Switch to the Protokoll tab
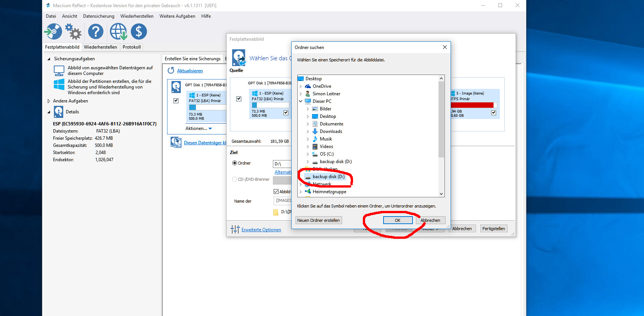This screenshot has width=644, height=316. (132, 47)
